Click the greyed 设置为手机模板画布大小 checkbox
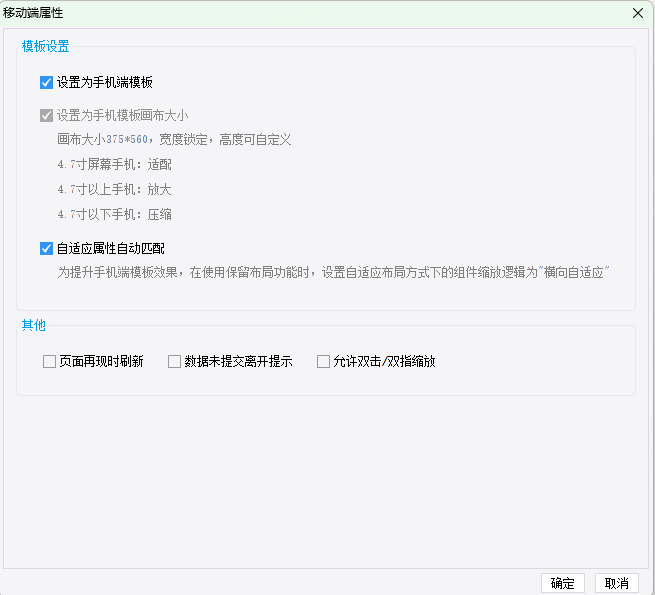This screenshot has height=595, width=655. click(x=46, y=115)
